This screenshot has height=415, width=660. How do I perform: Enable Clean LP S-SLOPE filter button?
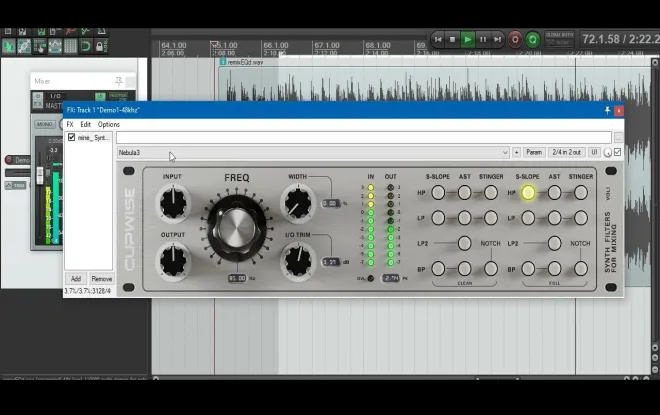[x=438, y=218]
